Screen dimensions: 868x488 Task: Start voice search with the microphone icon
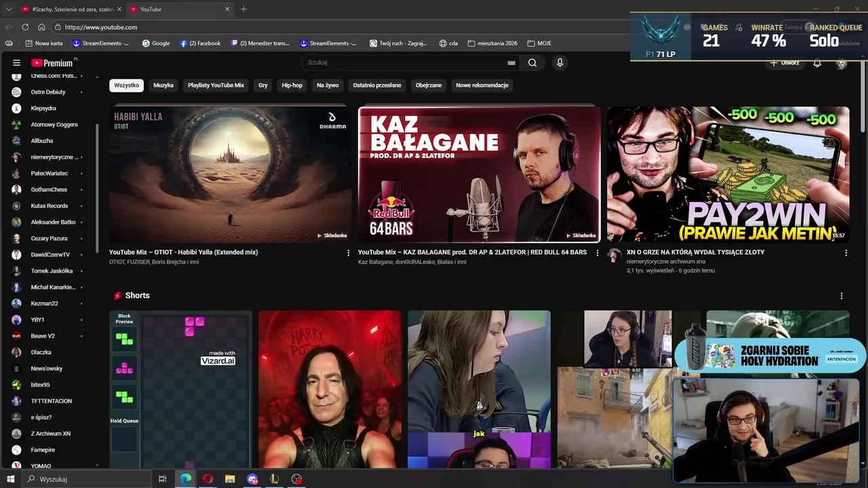[x=559, y=63]
